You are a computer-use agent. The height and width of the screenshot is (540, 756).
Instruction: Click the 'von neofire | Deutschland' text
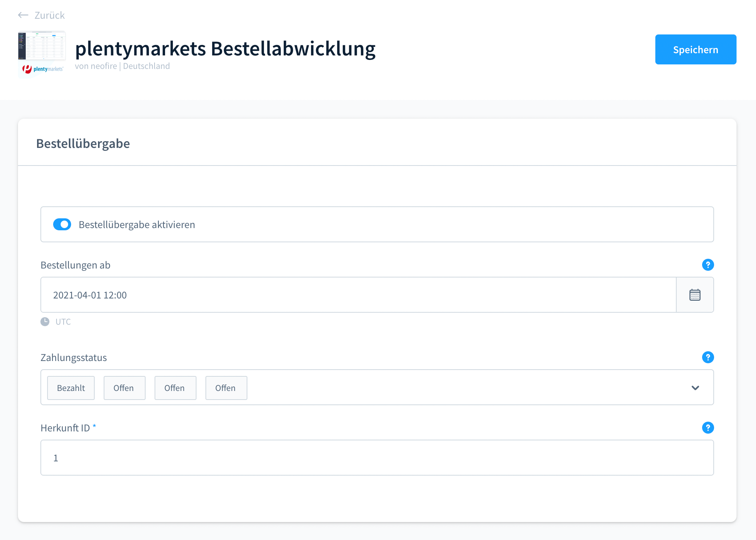(x=122, y=66)
